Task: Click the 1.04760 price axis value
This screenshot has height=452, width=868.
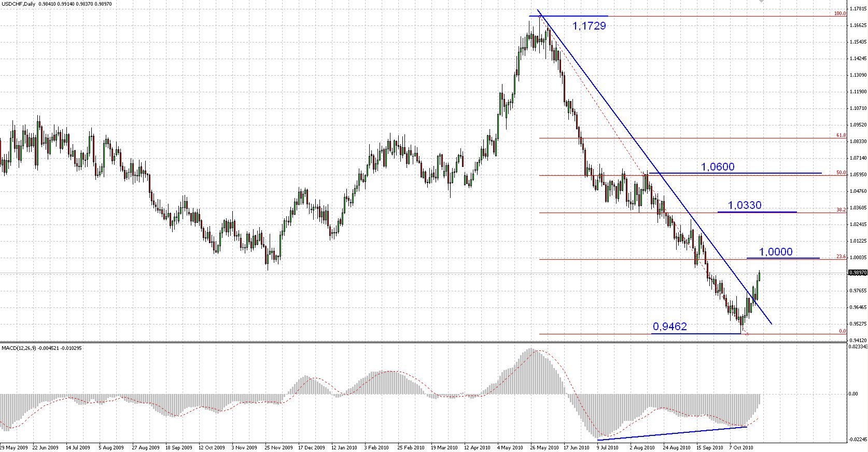Action: (858, 191)
